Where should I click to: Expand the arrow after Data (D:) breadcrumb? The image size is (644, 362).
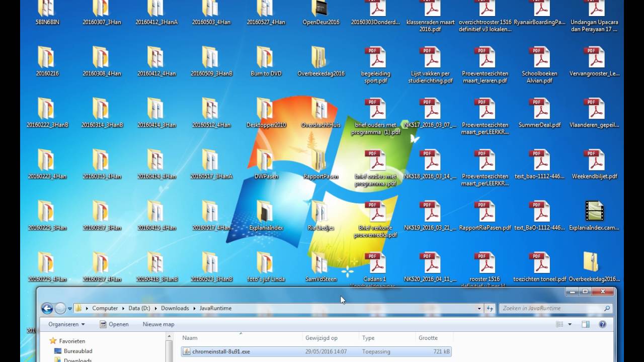pyautogui.click(x=156, y=308)
